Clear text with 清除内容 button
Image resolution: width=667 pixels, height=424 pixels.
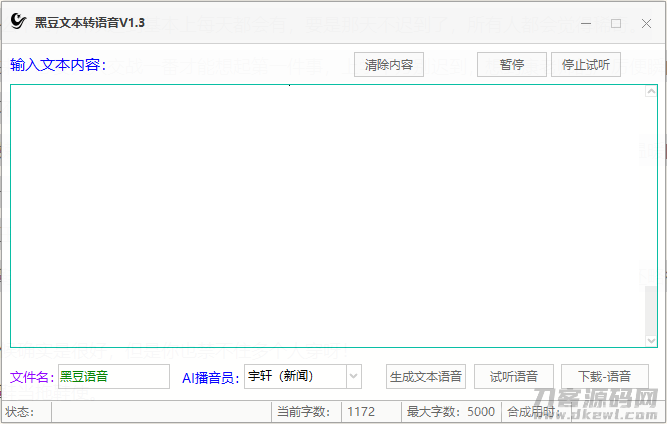tap(389, 65)
